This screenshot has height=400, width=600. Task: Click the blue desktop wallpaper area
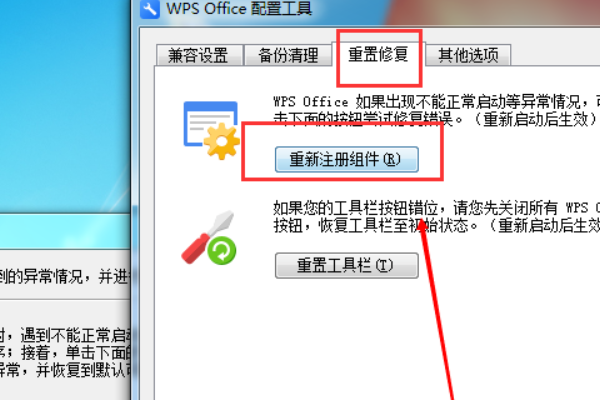click(63, 103)
